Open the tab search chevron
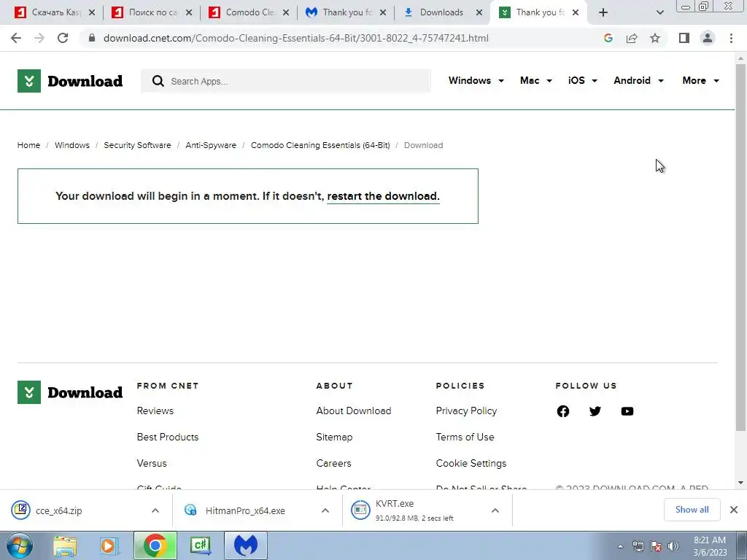The image size is (747, 560). (659, 12)
